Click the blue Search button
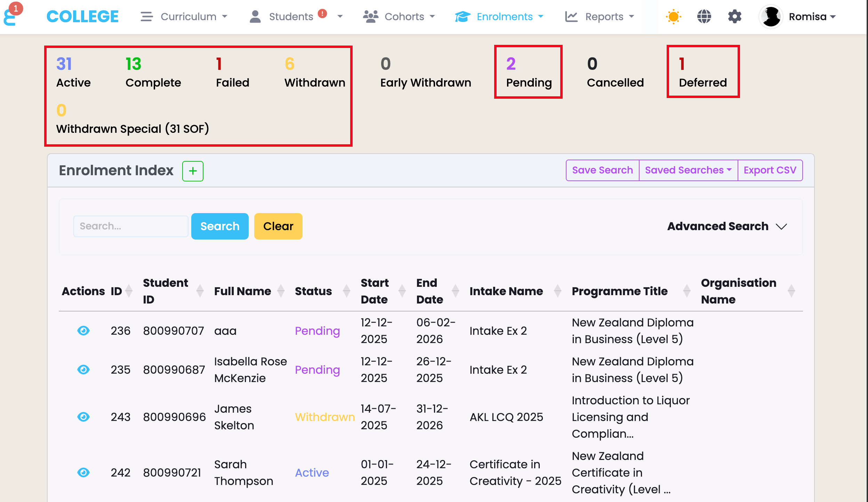Viewport: 868px width, 502px height. pos(220,226)
